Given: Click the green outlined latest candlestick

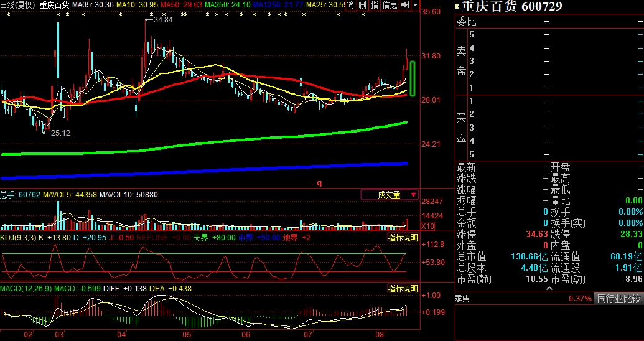Looking at the screenshot, I should coord(413,79).
